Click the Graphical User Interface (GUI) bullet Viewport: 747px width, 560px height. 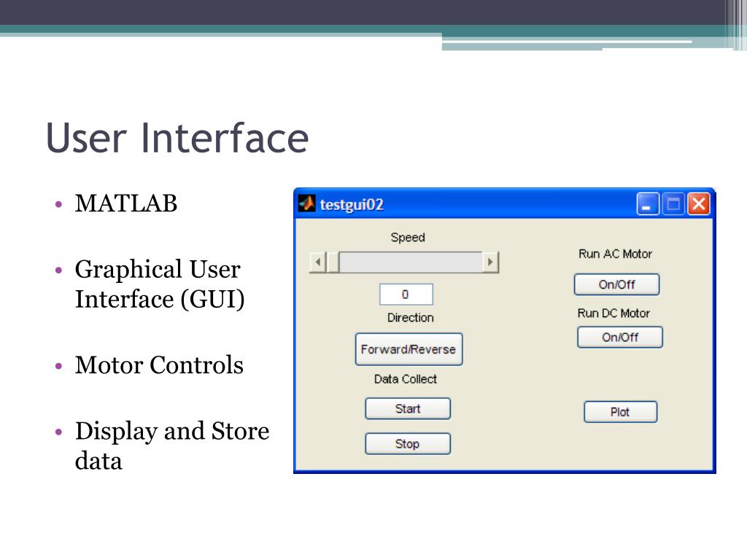point(160,284)
